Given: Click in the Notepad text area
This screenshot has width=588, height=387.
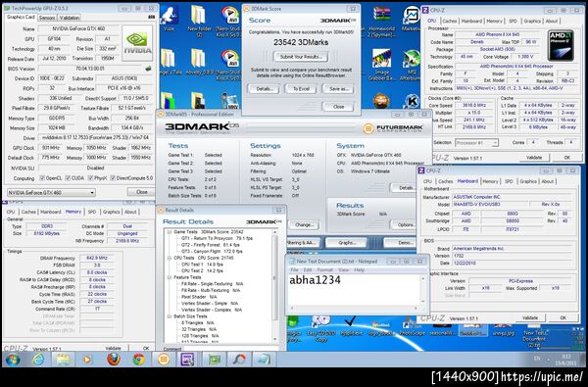Looking at the screenshot, I should point(354,289).
